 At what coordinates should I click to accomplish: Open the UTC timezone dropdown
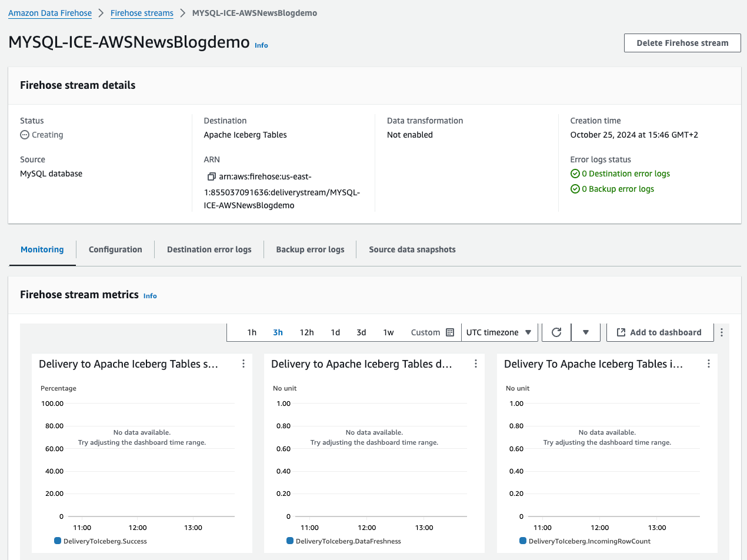click(499, 332)
